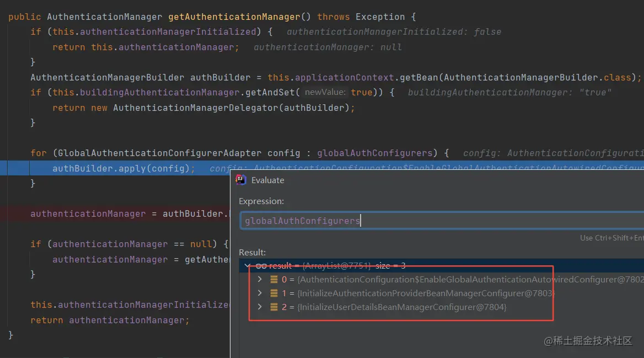This screenshot has height=358, width=644.
Task: Click globalAuthConfigurers in the for loop
Action: [x=374, y=153]
